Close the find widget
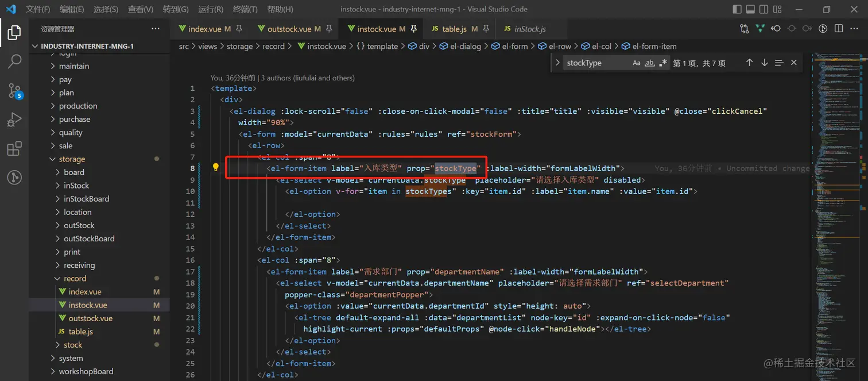 [x=794, y=63]
